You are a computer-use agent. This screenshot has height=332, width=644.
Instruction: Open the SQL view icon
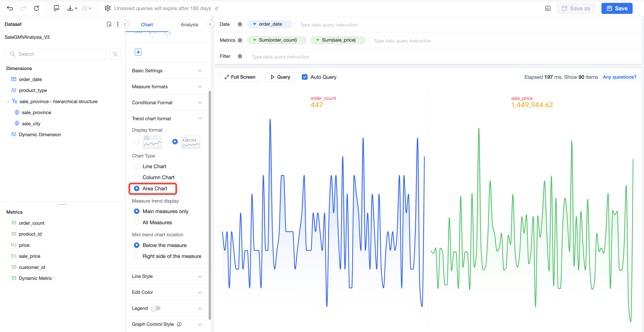[57, 8]
